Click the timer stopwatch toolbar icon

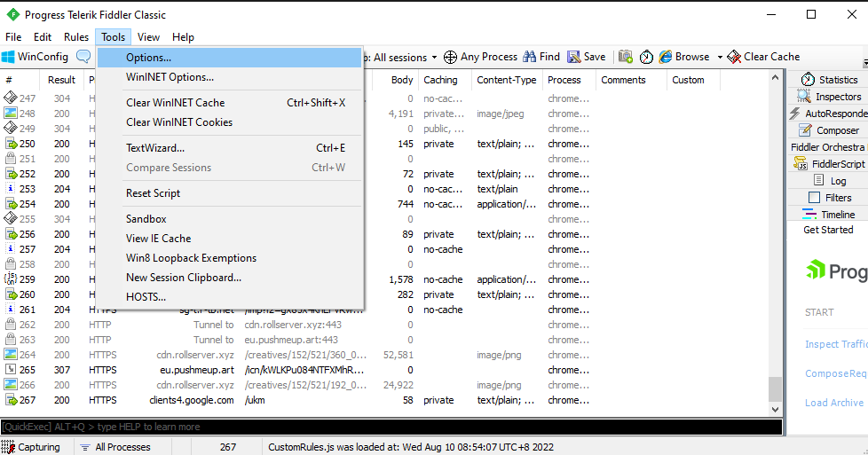(x=646, y=57)
